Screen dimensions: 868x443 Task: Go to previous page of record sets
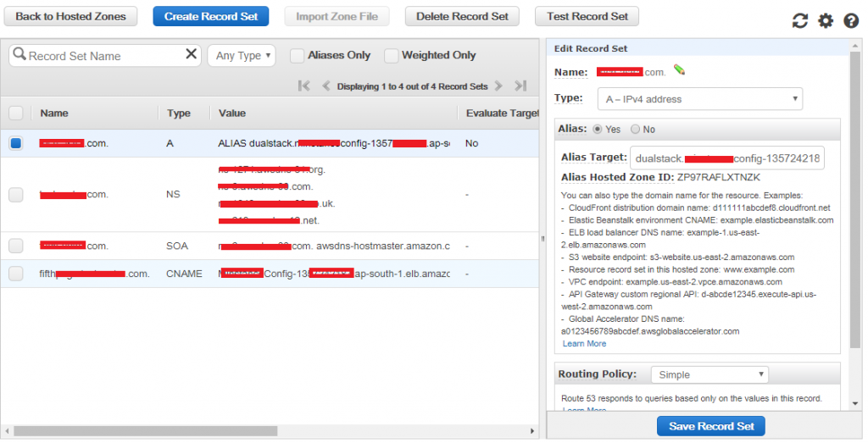(x=326, y=86)
